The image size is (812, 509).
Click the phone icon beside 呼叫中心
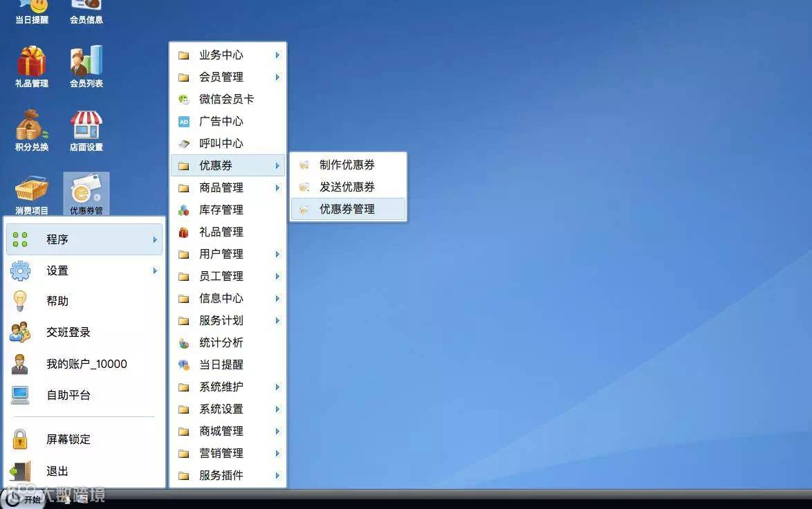(183, 143)
